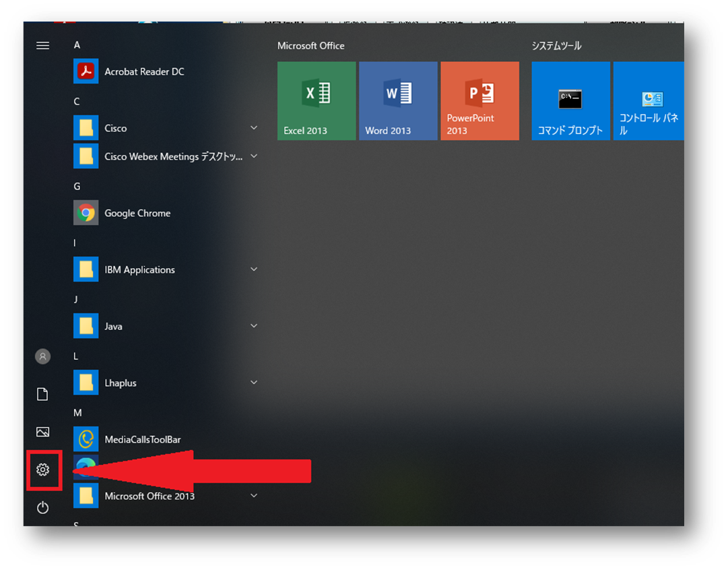The width and height of the screenshot is (728, 570).
Task: Open the コマンド プロンプト tile
Action: point(571,101)
